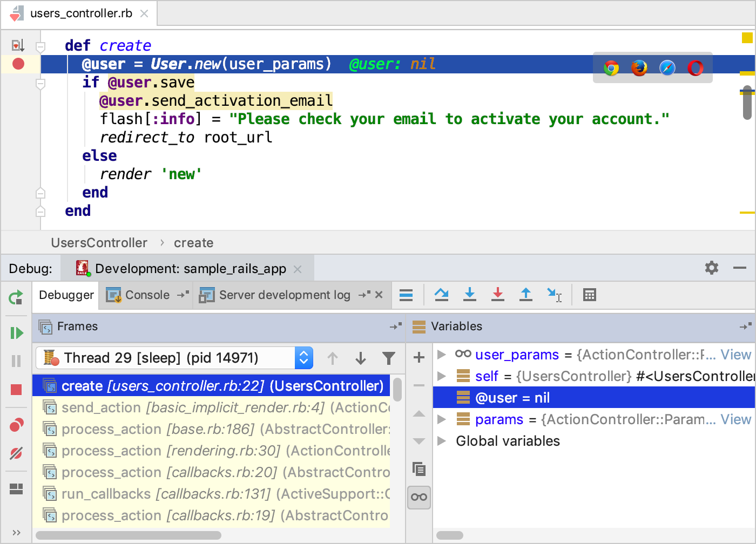Click View link for user_params
This screenshot has width=756, height=544.
(x=736, y=355)
